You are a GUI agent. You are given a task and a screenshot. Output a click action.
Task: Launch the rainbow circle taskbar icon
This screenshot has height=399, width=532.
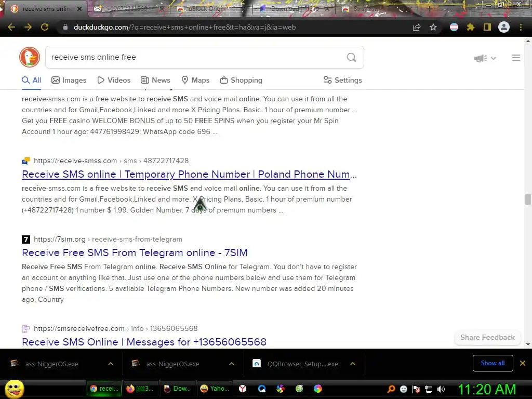(x=318, y=389)
